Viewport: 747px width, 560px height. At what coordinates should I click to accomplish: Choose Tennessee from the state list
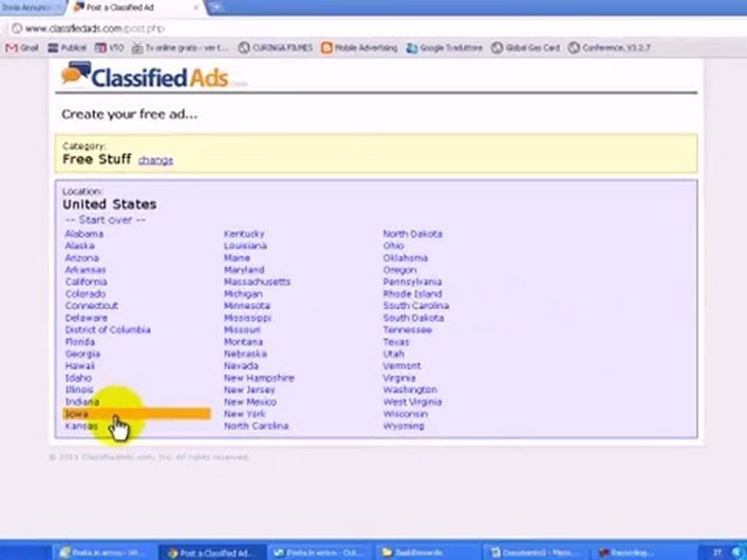(407, 330)
